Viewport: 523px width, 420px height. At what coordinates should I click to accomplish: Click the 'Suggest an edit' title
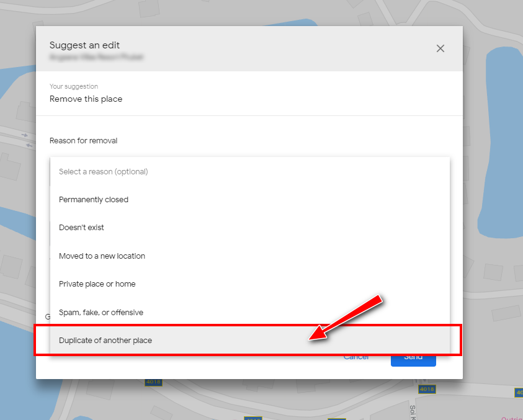point(84,45)
